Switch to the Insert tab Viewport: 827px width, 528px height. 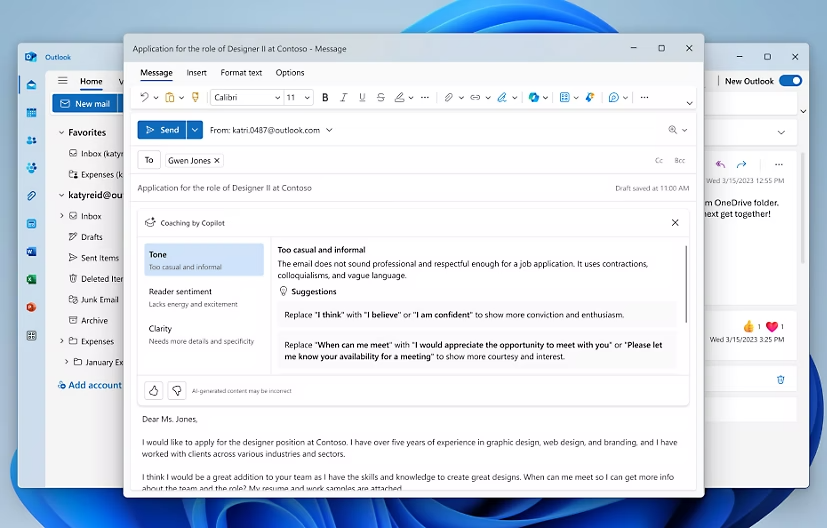point(196,73)
